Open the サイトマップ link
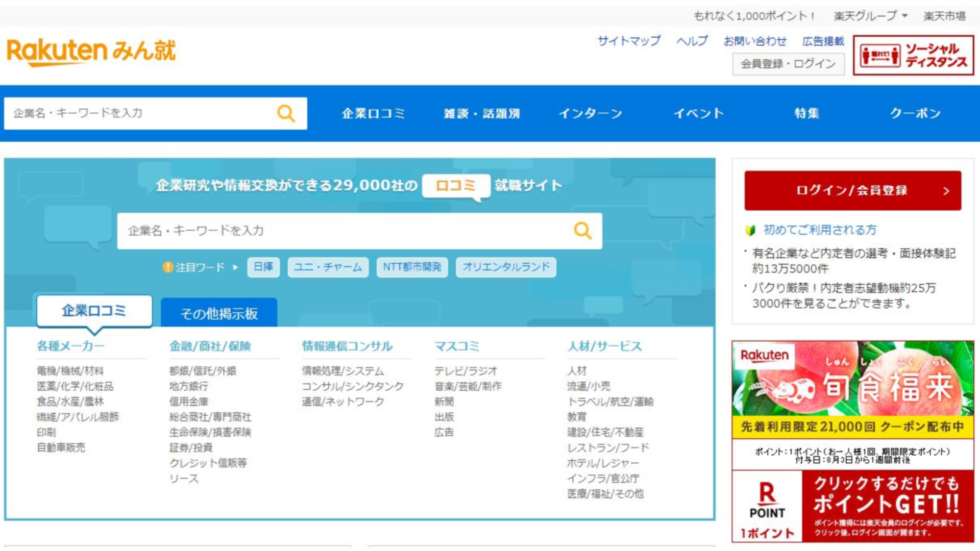Viewport: 980px width, 551px height. (x=629, y=41)
